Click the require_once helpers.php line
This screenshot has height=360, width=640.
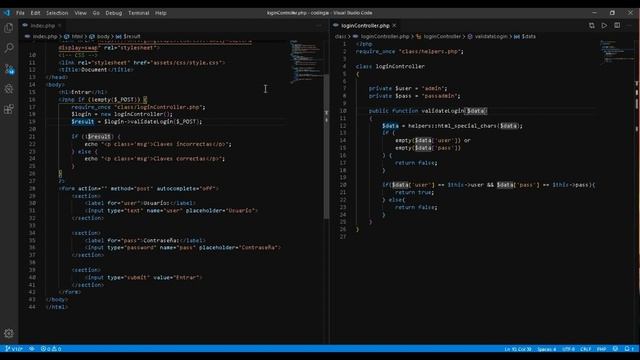point(409,51)
